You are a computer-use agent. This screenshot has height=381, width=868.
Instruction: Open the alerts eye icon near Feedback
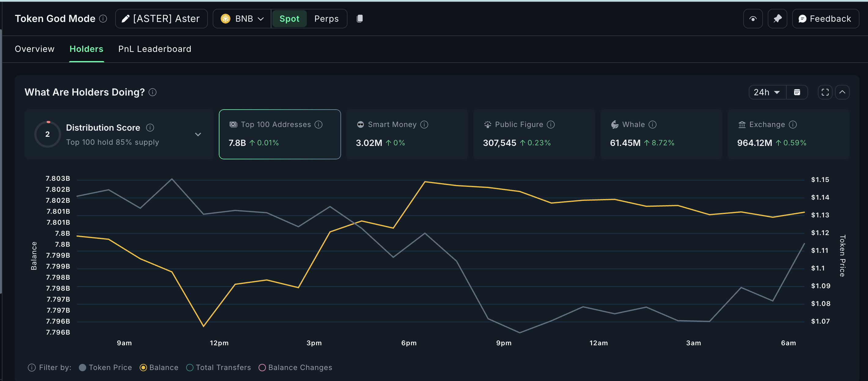[x=753, y=19]
